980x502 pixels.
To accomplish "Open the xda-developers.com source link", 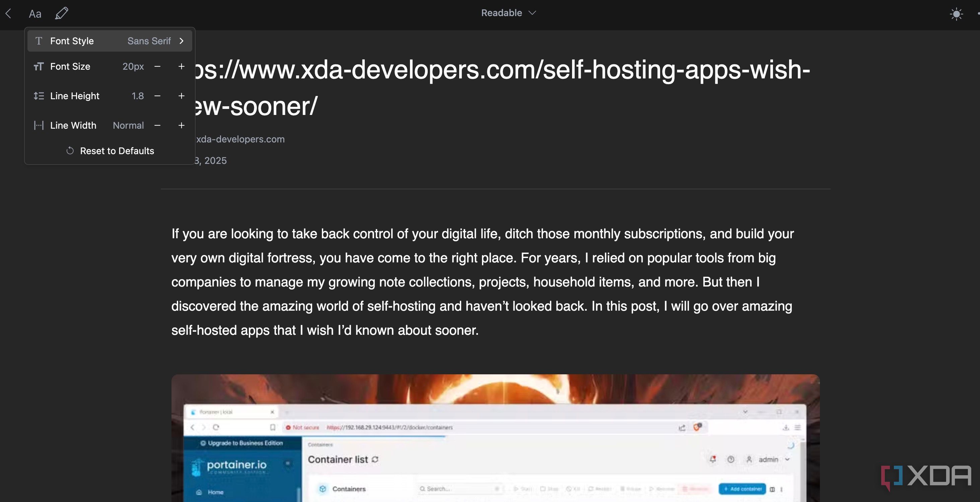I will point(240,139).
